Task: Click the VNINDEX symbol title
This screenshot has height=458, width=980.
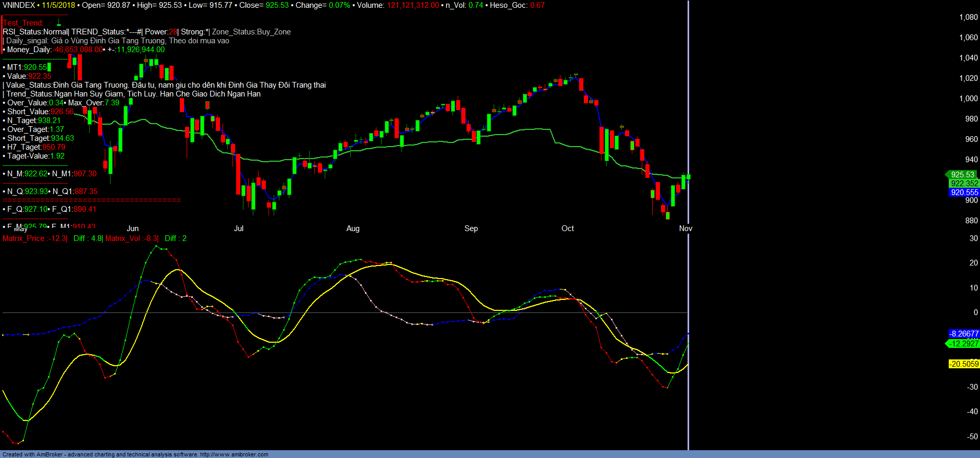Action: coord(19,5)
